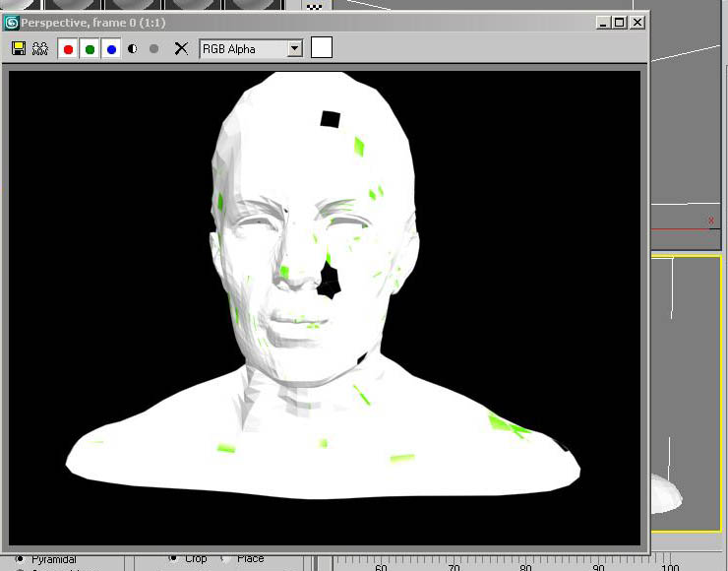Toggle the red channel button
This screenshot has height=571, width=728.
68,48
